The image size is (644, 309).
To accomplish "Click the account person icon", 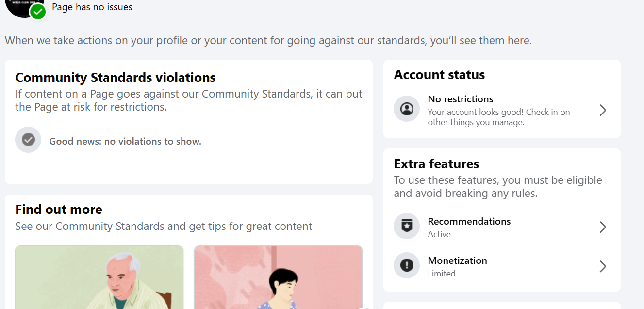I will (x=406, y=109).
